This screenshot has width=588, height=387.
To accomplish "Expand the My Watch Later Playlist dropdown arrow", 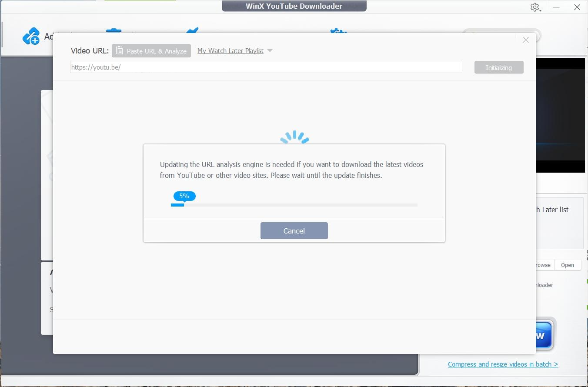I will click(x=270, y=50).
